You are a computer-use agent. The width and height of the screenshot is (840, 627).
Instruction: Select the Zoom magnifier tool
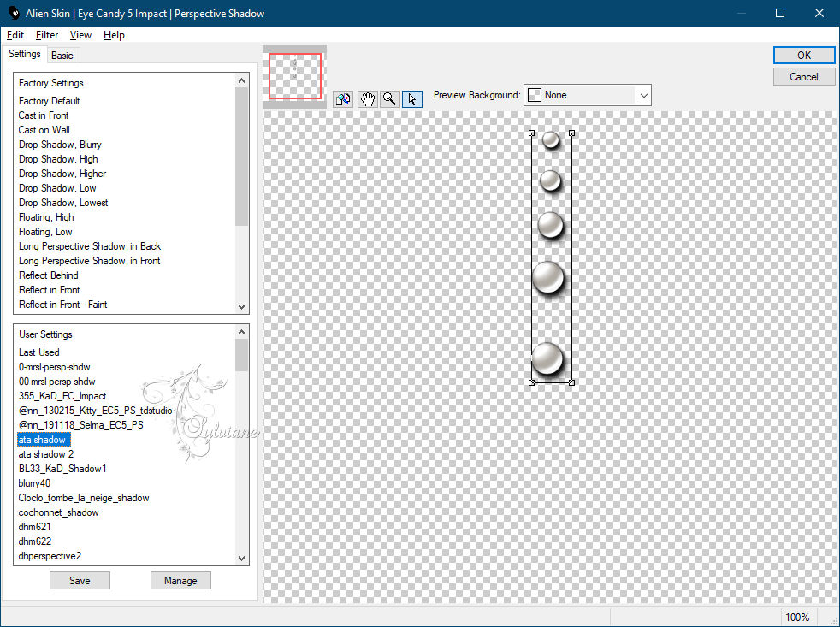coord(390,99)
